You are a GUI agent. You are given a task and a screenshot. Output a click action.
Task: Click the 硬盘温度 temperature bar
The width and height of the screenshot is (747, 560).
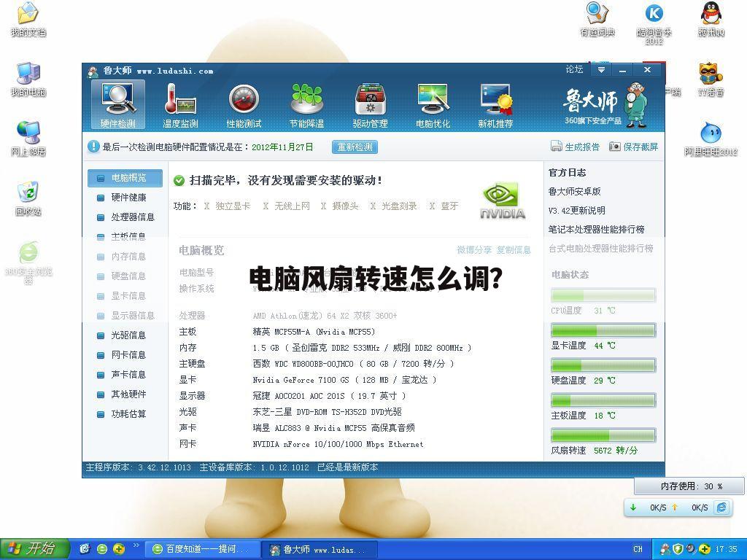click(603, 365)
